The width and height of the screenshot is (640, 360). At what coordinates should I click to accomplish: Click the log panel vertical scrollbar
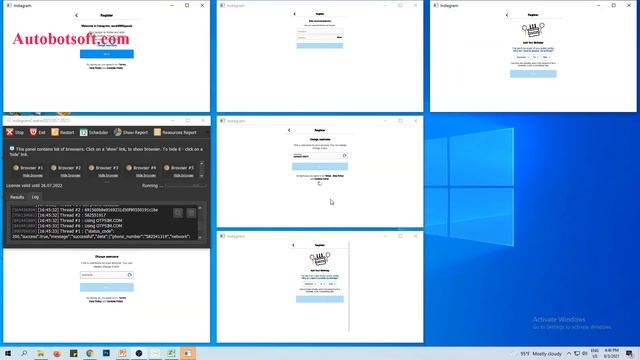(x=200, y=222)
